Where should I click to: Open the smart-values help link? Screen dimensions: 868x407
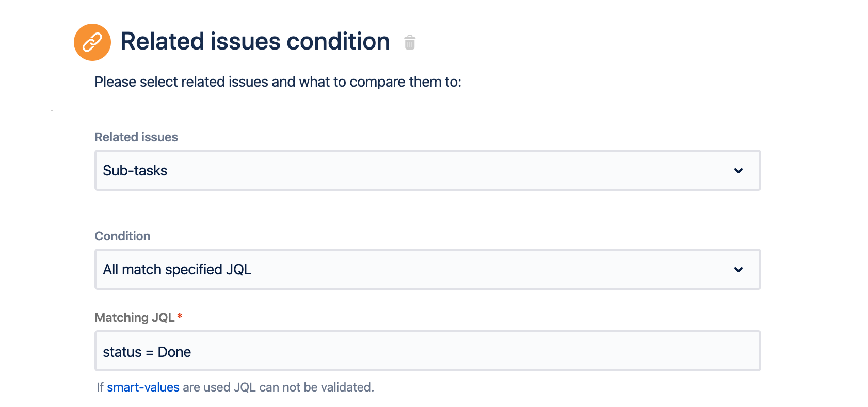(x=143, y=387)
